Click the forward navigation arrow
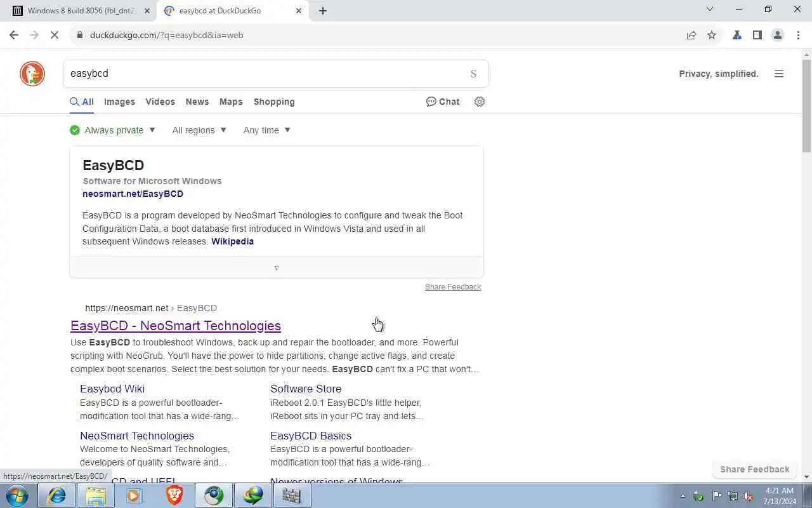Screen dimensions: 812x508 (34, 35)
